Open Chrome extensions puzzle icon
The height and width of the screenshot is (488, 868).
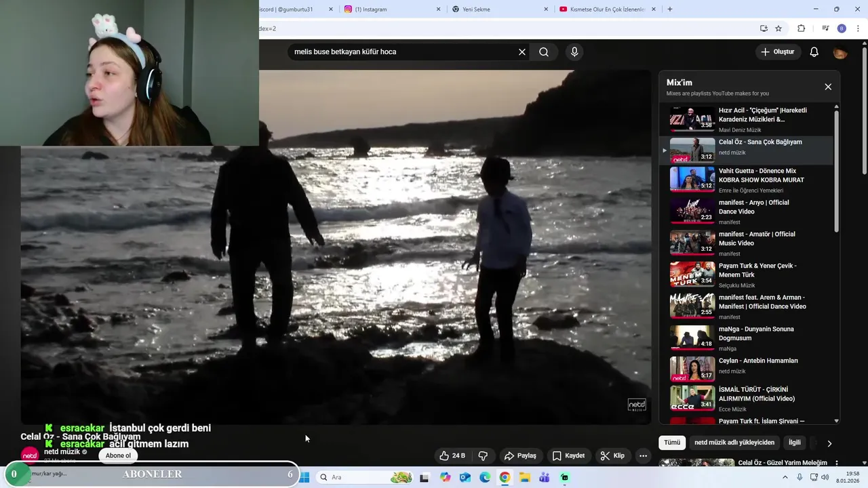[x=801, y=28]
